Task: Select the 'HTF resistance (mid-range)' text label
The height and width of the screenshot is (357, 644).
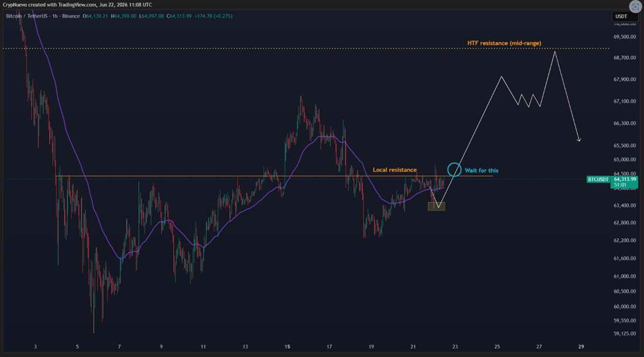Action: 504,43
